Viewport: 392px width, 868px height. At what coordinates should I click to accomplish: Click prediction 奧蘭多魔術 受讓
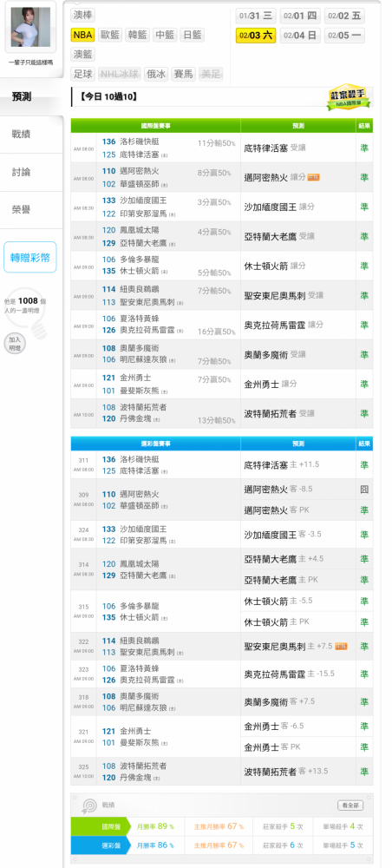coord(275,354)
